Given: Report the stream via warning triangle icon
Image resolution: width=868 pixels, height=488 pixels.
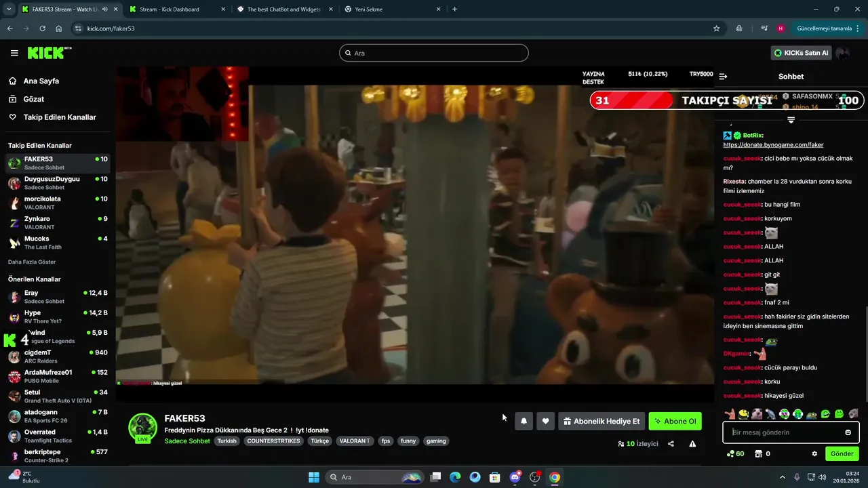Looking at the screenshot, I should [x=692, y=444].
